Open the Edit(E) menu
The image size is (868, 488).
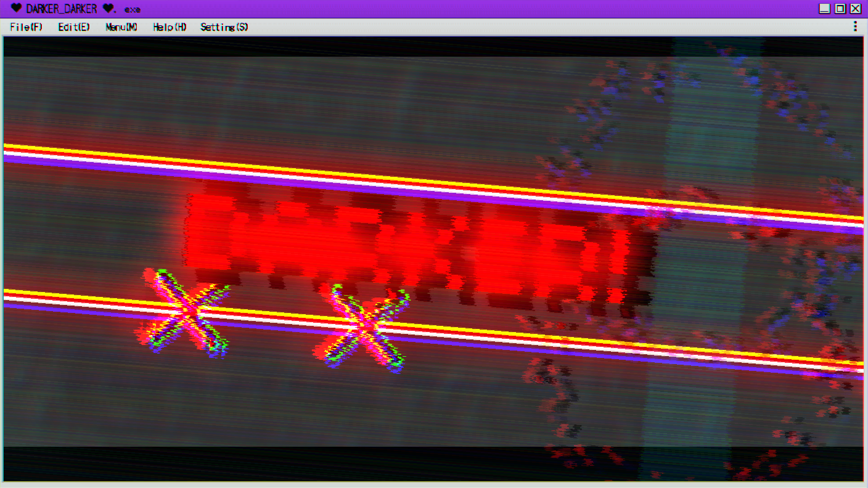coord(74,27)
